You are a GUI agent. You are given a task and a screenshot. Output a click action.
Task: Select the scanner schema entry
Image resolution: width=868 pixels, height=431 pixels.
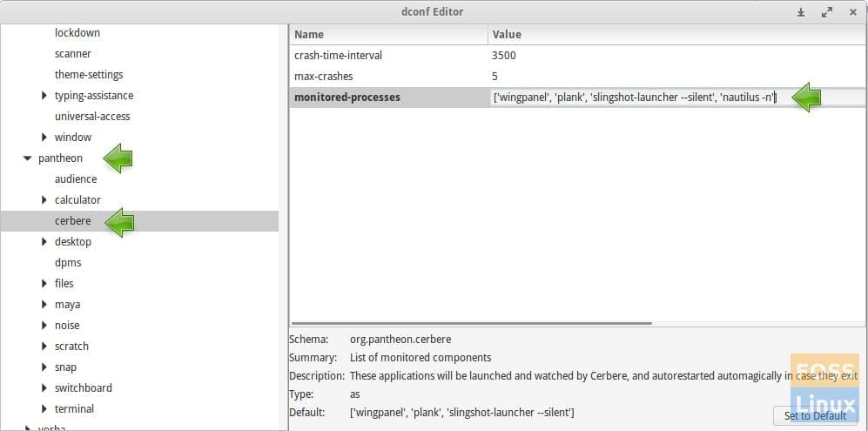point(72,54)
